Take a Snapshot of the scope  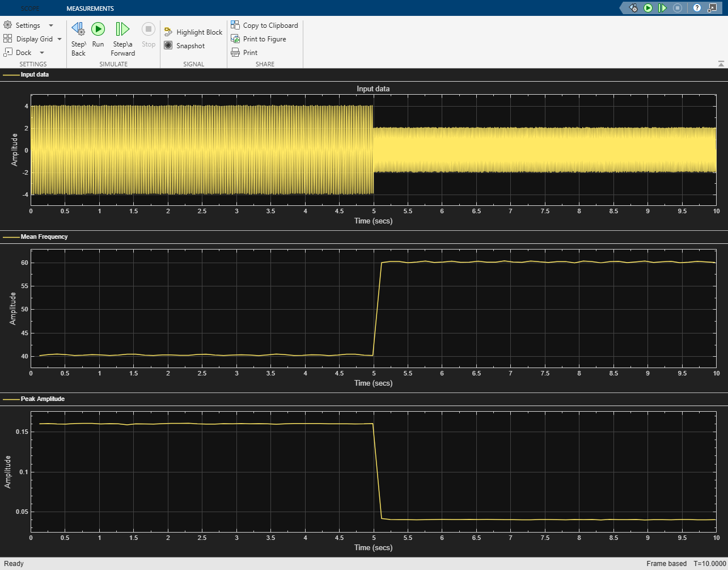pos(168,45)
